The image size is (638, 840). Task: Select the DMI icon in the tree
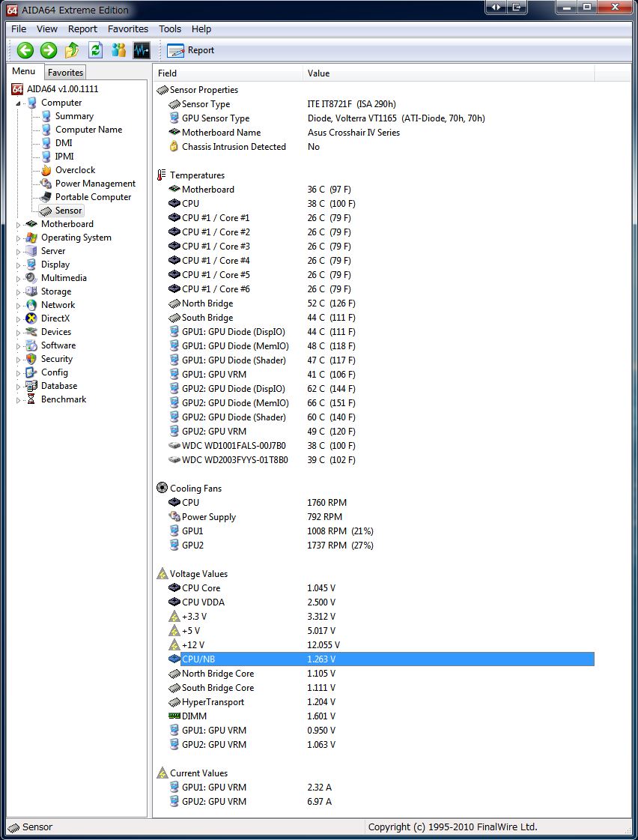click(46, 143)
